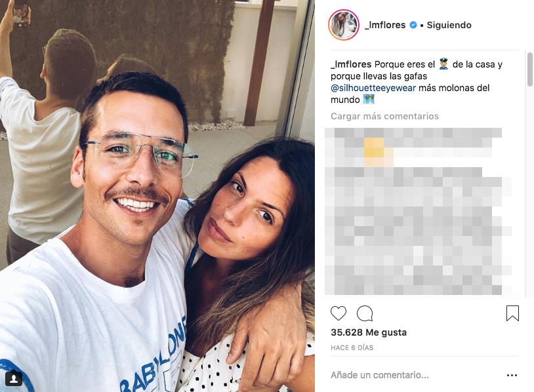
Task: Click the comments scrollbar thumb
Action: 530,69
